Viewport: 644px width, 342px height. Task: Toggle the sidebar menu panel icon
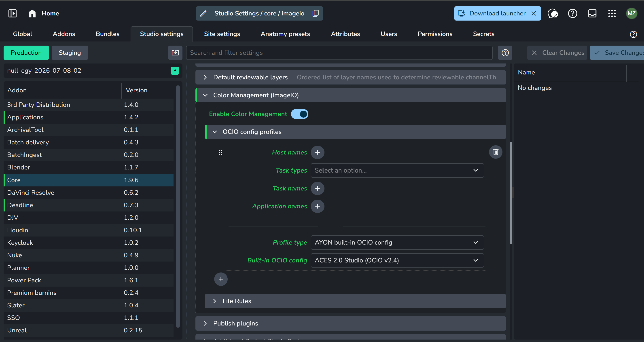click(13, 13)
